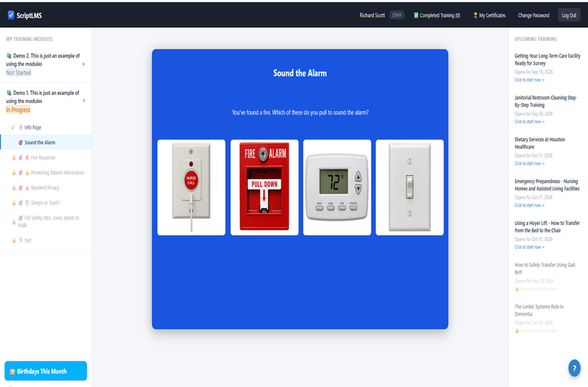Image resolution: width=588 pixels, height=387 pixels.
Task: Click the fire alarm question text
Action: pyautogui.click(x=300, y=113)
